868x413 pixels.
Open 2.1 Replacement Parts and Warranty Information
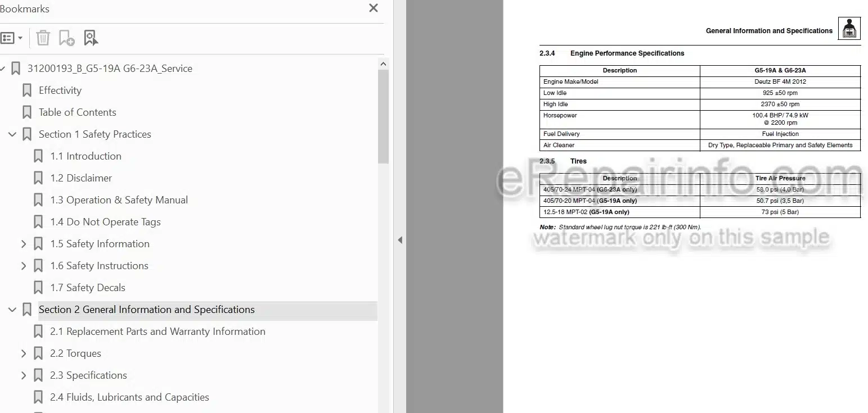(x=158, y=332)
